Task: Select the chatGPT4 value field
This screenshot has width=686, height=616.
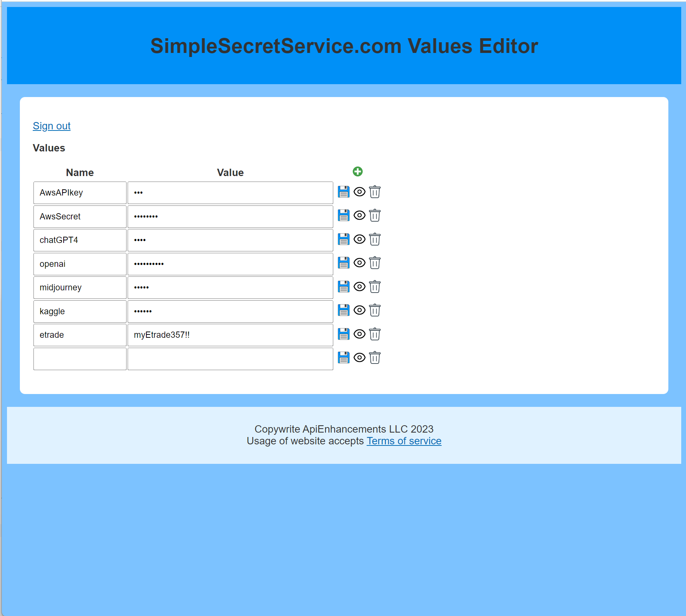Action: pyautogui.click(x=230, y=240)
